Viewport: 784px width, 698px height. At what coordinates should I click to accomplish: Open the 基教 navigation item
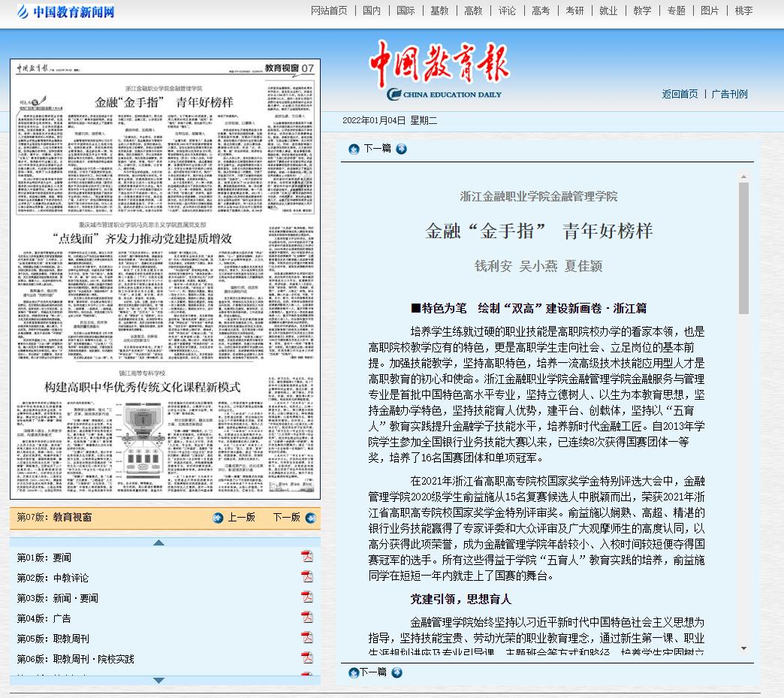439,11
